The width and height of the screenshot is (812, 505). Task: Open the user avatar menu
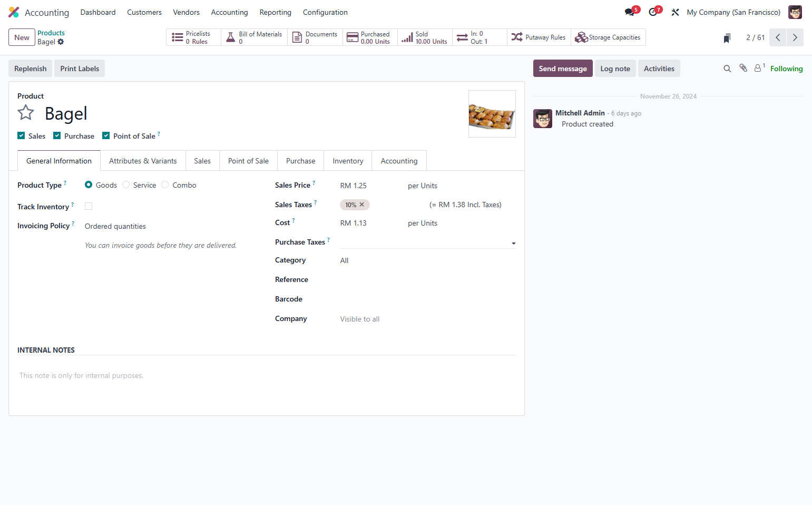795,12
